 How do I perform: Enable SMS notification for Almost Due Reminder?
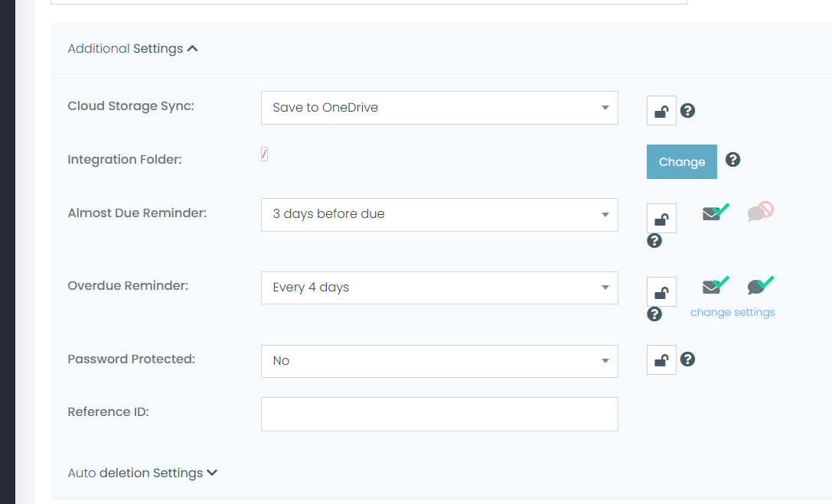[759, 212]
